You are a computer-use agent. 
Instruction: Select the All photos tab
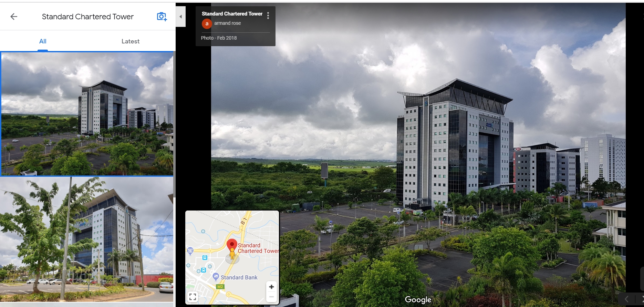tap(43, 41)
